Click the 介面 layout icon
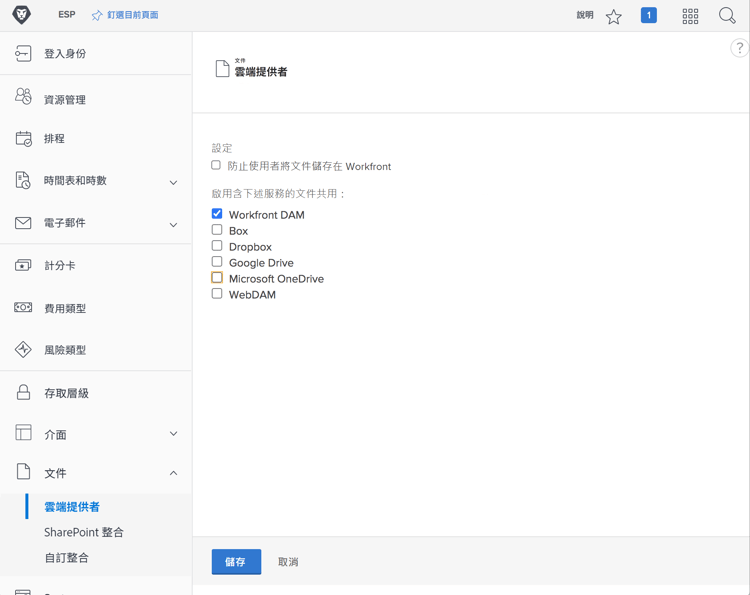The image size is (750, 595). tap(23, 432)
